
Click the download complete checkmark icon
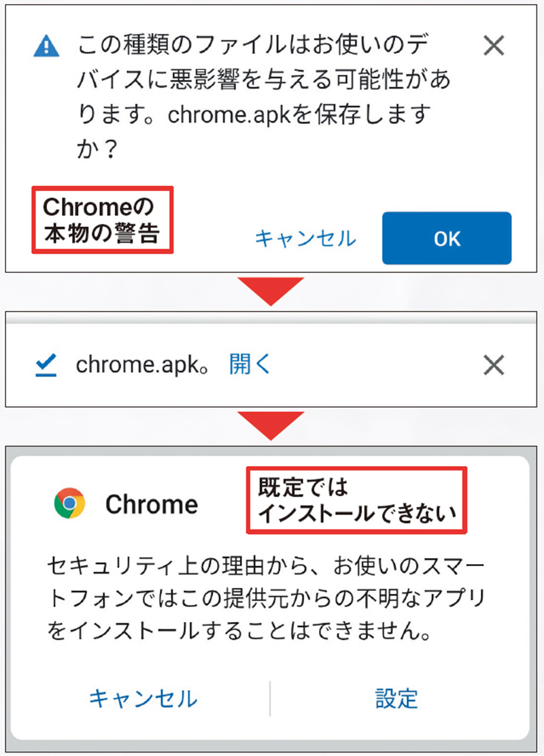pos(43,365)
